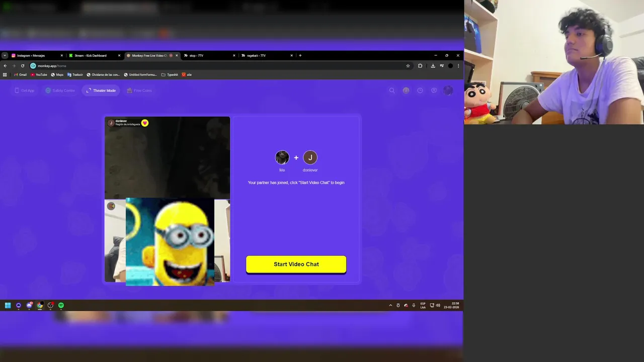Viewport: 644px width, 362px height.
Task: Open the volume control in the system tray
Action: tap(438, 305)
